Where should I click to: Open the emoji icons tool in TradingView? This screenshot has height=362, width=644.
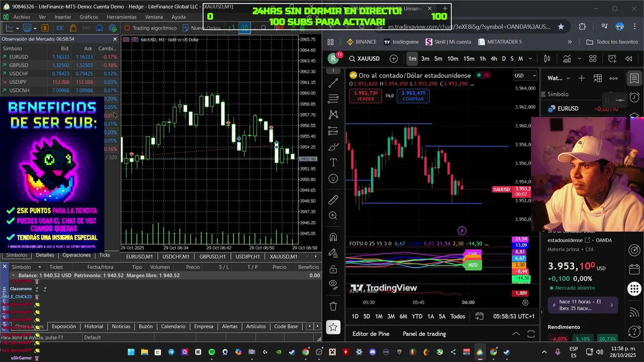[333, 178]
